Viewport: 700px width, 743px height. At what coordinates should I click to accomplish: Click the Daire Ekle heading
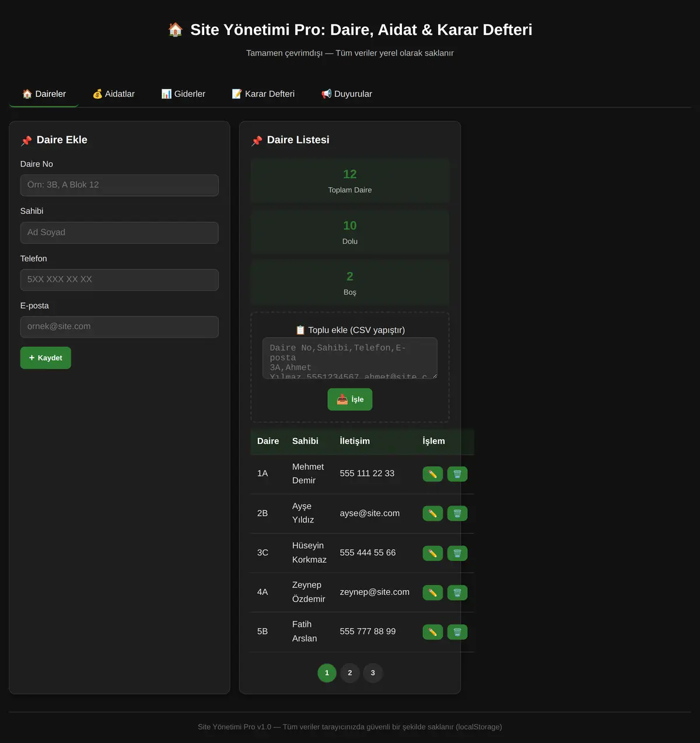click(x=62, y=140)
